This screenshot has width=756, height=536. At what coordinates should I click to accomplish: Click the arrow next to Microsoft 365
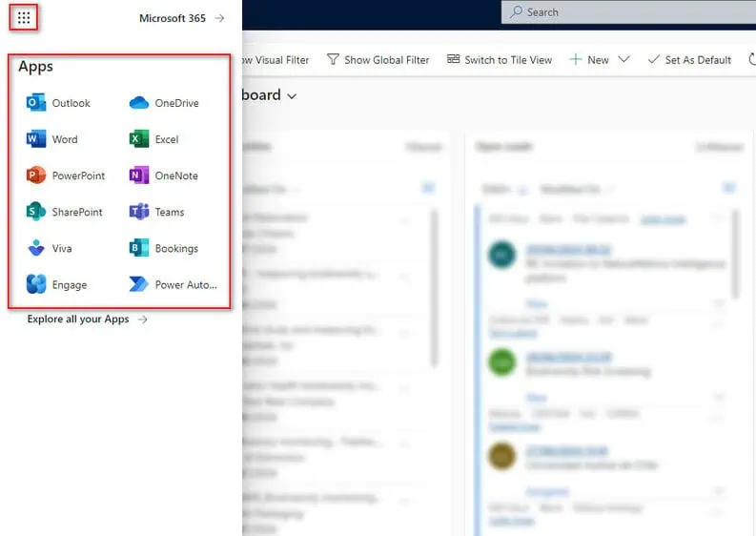coord(220,18)
